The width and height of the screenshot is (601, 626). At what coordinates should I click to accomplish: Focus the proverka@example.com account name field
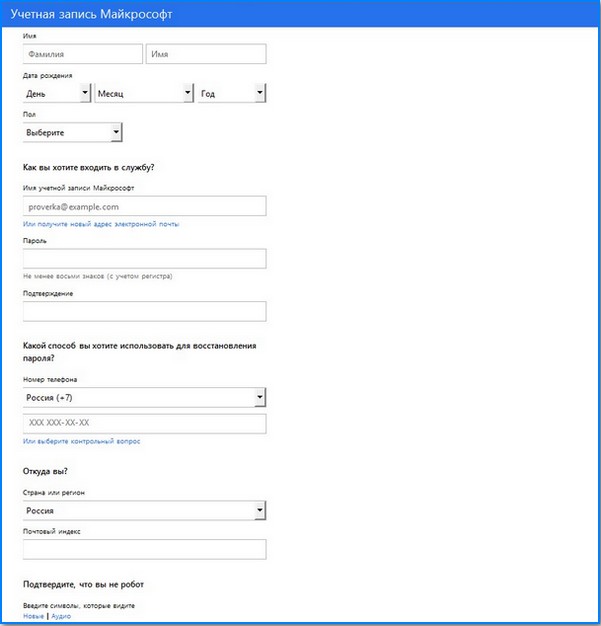(144, 206)
